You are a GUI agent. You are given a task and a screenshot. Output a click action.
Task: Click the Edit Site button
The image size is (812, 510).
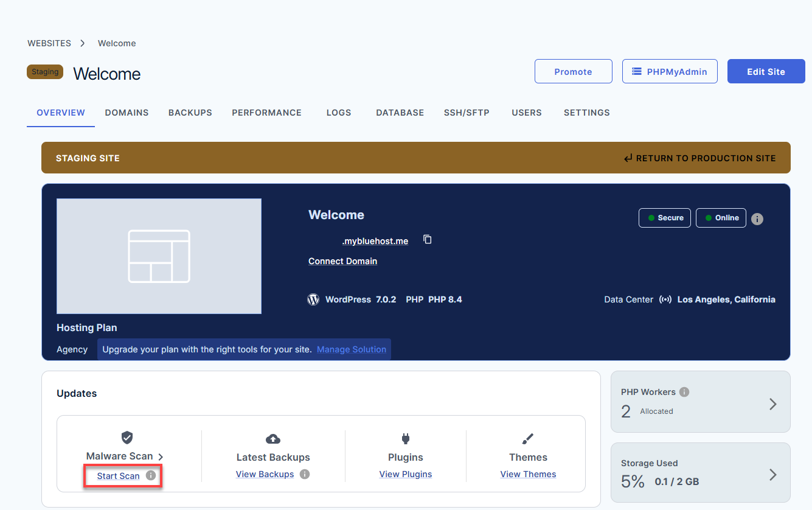(x=766, y=71)
